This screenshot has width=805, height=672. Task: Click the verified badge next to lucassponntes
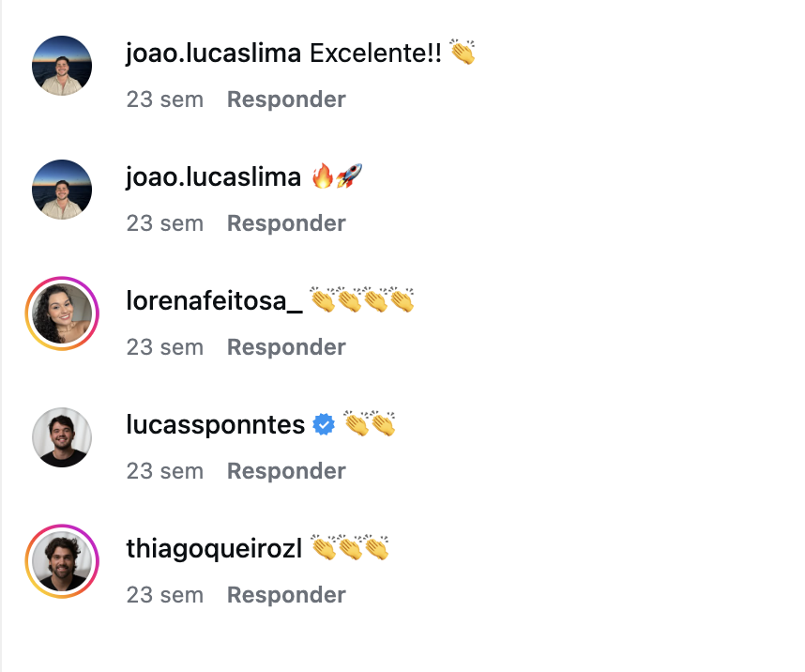click(323, 424)
